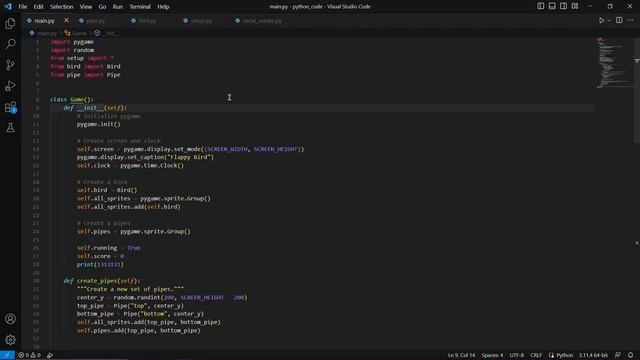Toggle the primary side bar layout icon
640x360 pixels.
point(540,6)
